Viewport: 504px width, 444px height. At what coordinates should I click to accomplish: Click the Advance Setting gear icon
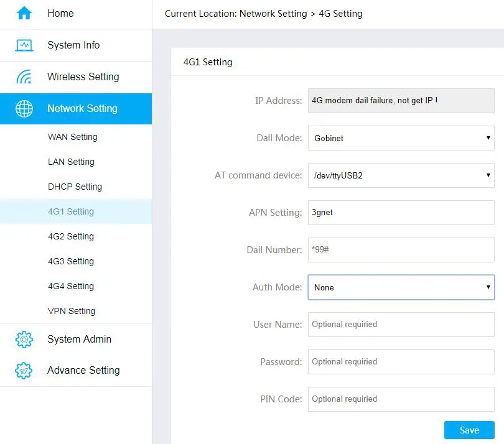coord(24,371)
